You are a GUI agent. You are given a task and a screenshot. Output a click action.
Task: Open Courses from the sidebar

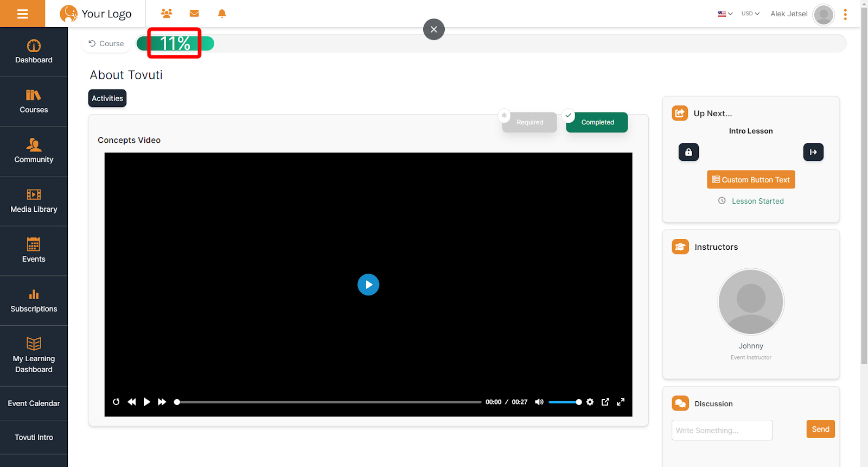click(x=34, y=102)
